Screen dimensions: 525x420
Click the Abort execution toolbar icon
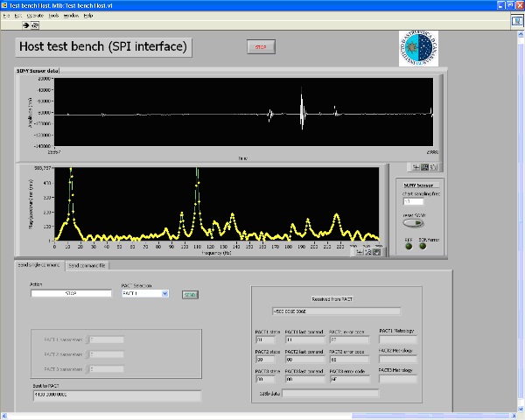click(x=37, y=25)
